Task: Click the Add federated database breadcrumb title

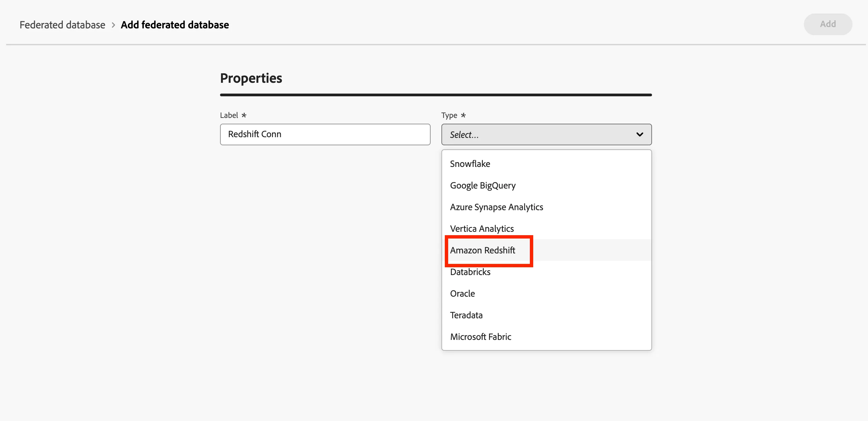Action: coord(175,25)
